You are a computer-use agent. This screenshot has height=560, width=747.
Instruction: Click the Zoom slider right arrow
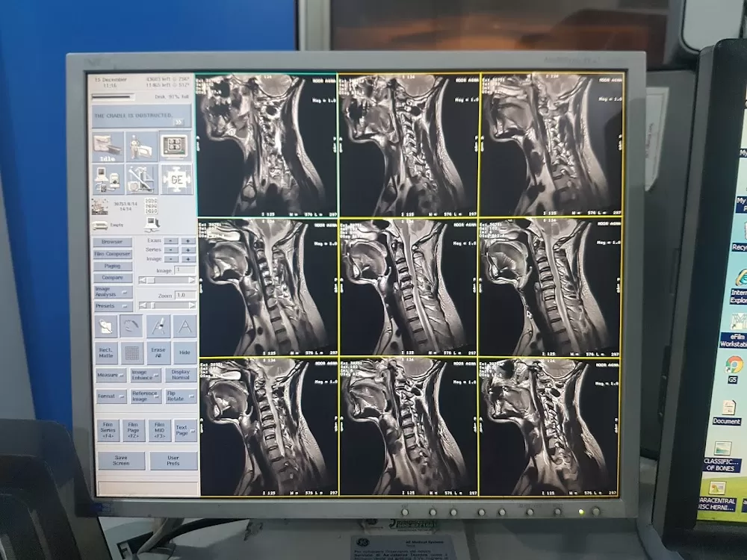coord(192,305)
